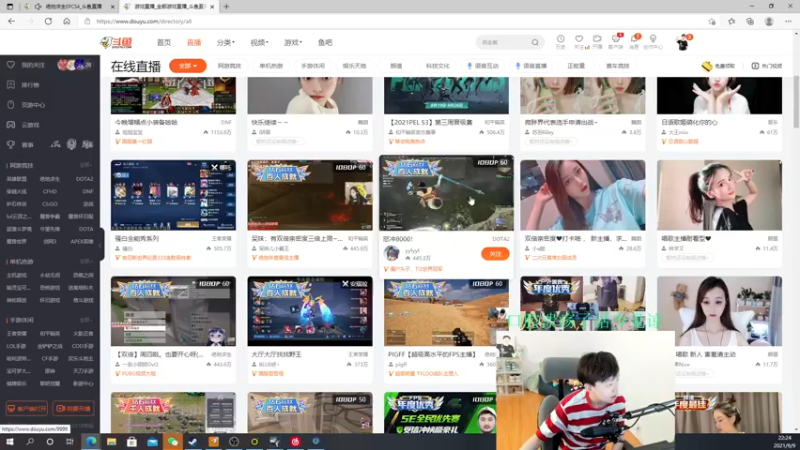Expand the 分类 navigation dropdown
The height and width of the screenshot is (450, 800).
coord(226,42)
